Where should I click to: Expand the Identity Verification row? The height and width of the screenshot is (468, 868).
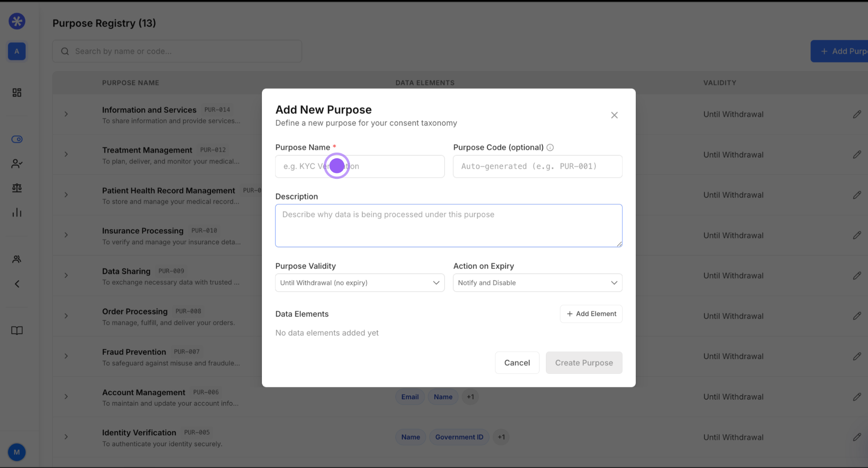(x=66, y=437)
